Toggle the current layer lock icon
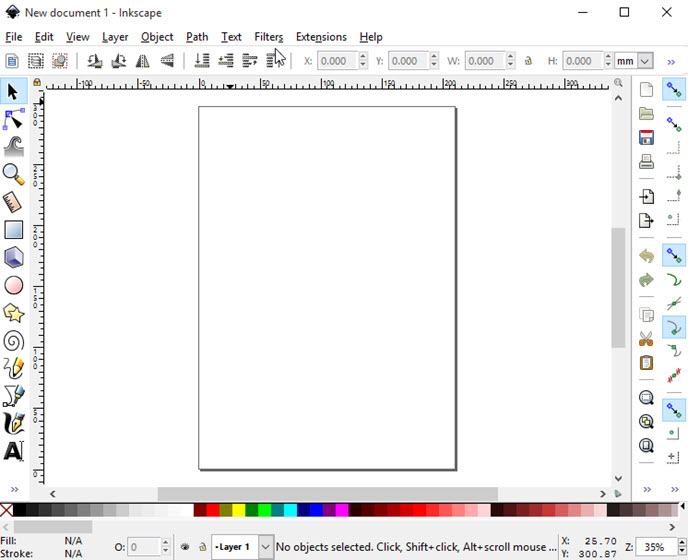Viewport: 688px width, 560px height. [202, 547]
